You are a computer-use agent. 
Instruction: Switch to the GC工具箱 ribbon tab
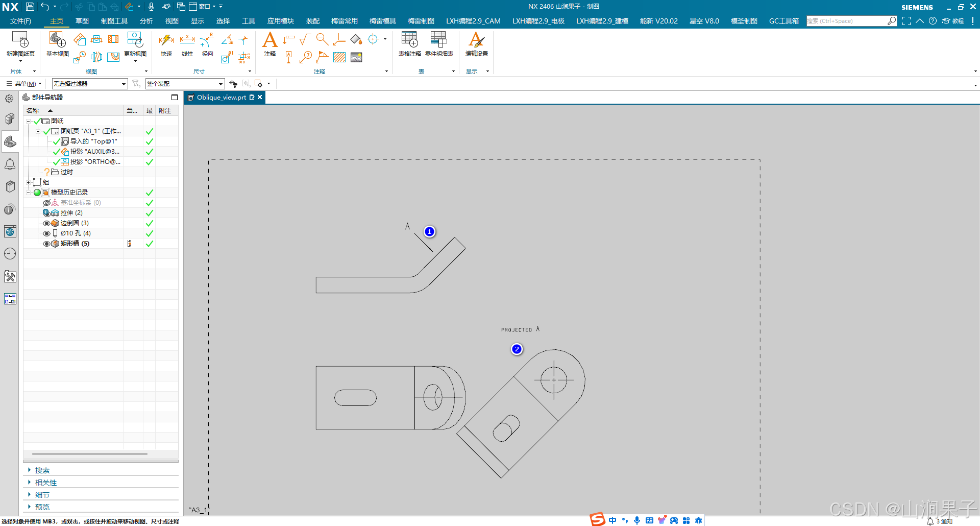click(784, 21)
